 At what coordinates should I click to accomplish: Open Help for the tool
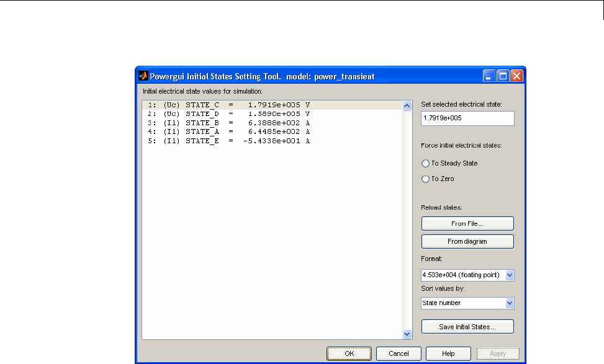tap(448, 353)
